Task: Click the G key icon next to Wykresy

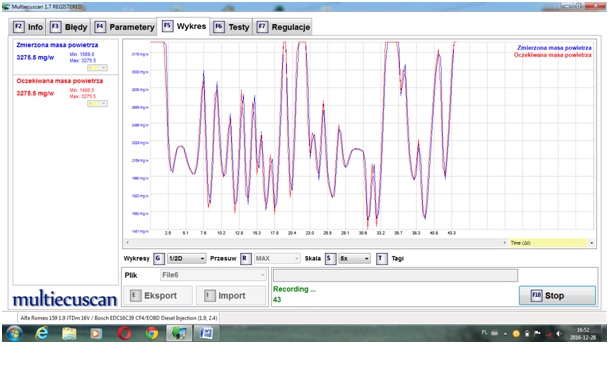Action: coord(158,258)
